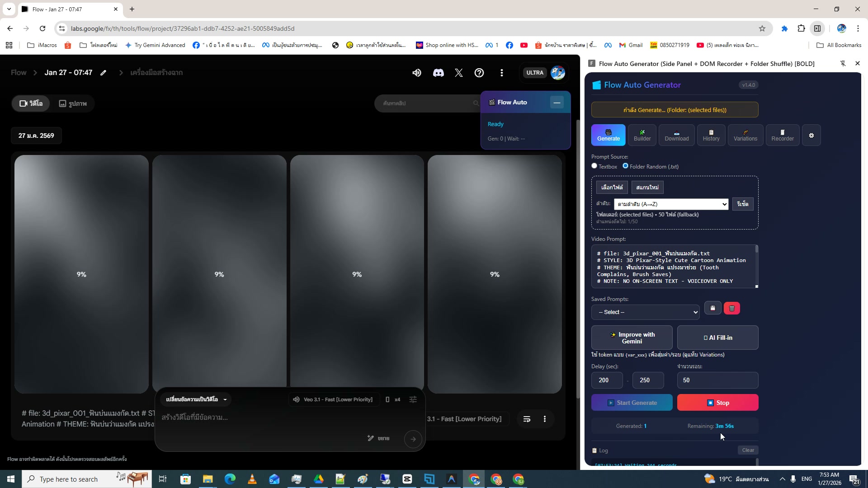Image resolution: width=868 pixels, height=488 pixels.
Task: Toggle the pin on the extension panel
Action: coord(843,64)
